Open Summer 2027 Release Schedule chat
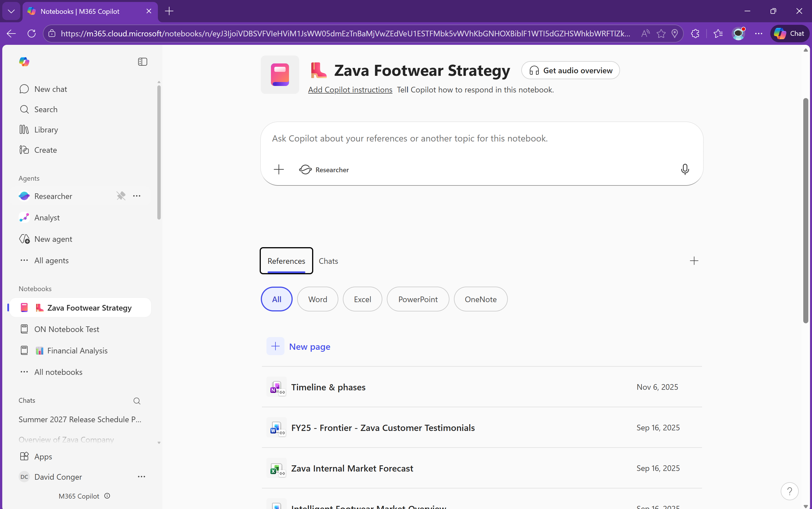This screenshot has width=812, height=509. point(80,419)
